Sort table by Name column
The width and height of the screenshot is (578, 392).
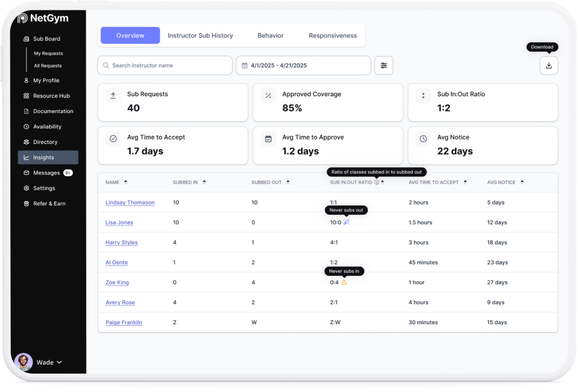tap(125, 182)
